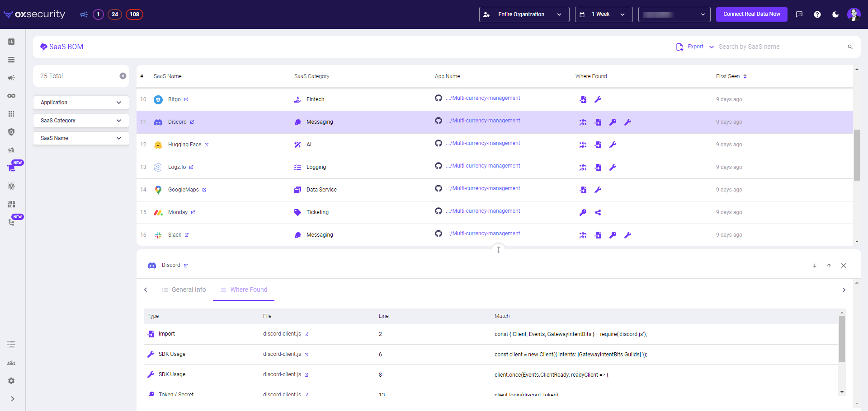The image size is (868, 411).
Task: Open Multi-currency-management link in Slack row
Action: [x=482, y=234]
